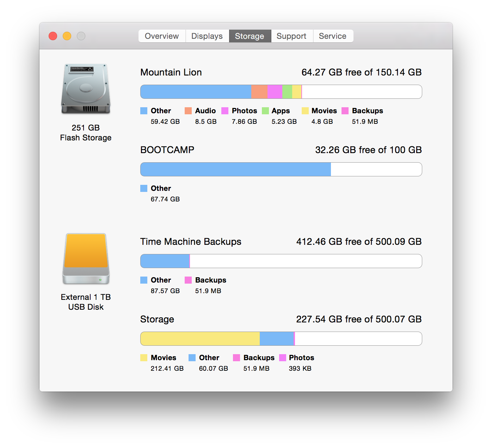The height and width of the screenshot is (448, 492).
Task: Click the blue Other swatch under BOOTCAMP
Action: (x=144, y=188)
